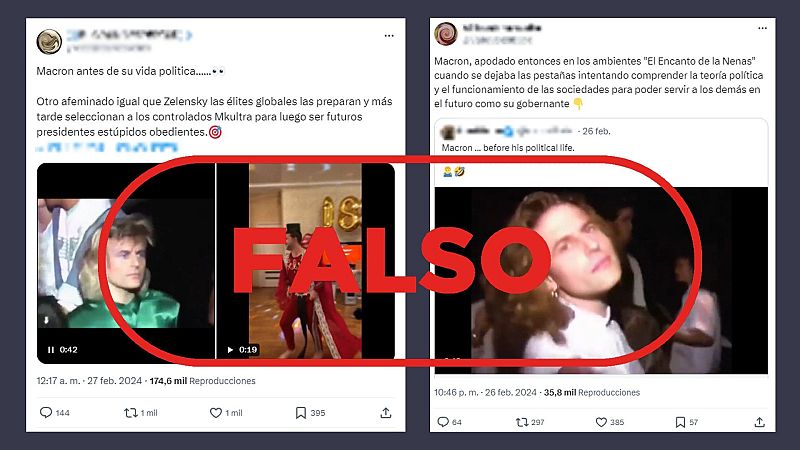Image resolution: width=800 pixels, height=450 pixels.
Task: Like the right post with 385 hearts
Action: point(601,422)
